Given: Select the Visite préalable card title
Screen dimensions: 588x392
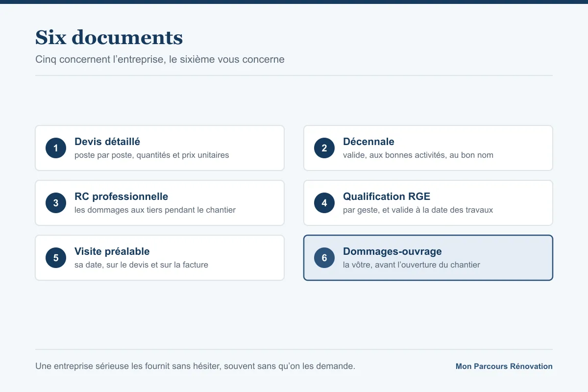Looking at the screenshot, I should tap(112, 251).
